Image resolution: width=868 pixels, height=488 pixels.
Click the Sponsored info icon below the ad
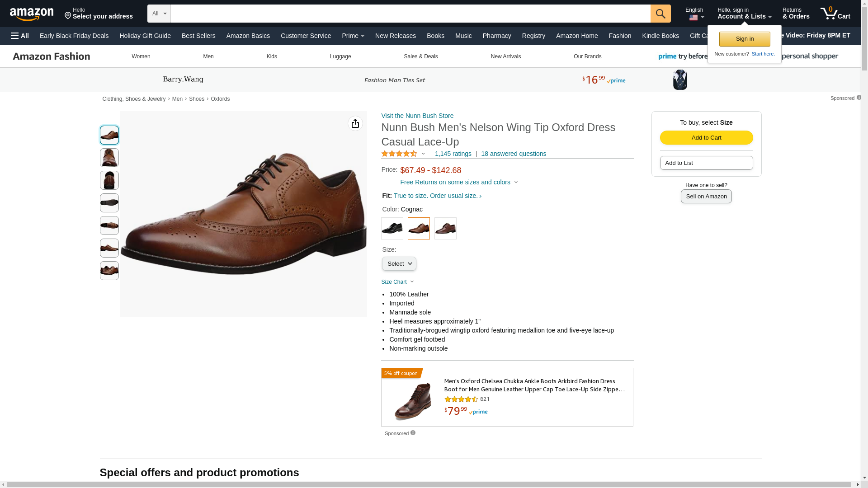point(413,433)
